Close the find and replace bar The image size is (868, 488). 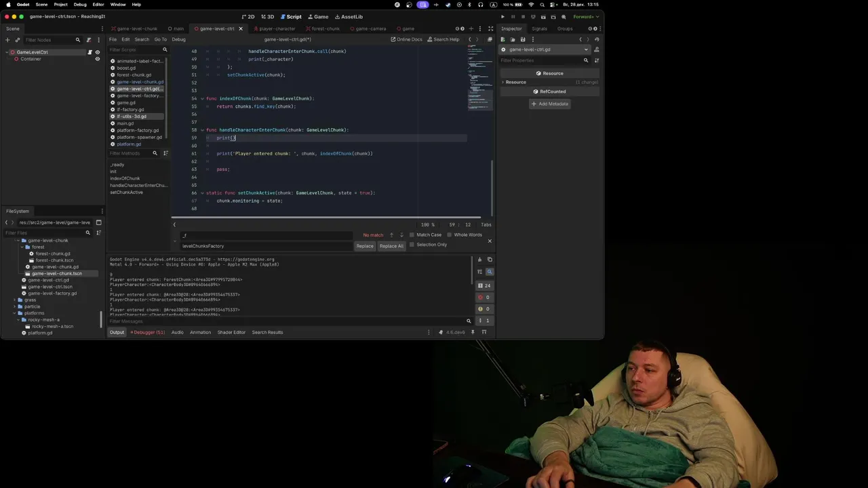click(490, 241)
